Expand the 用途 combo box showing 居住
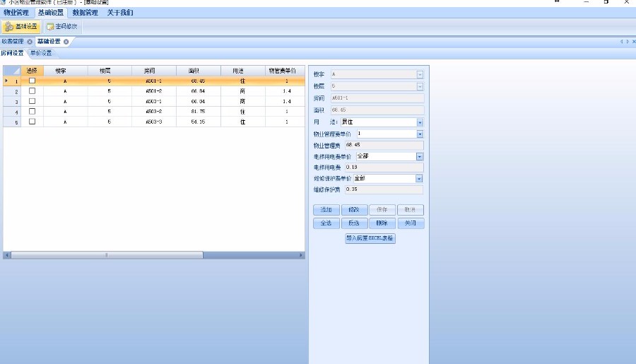The height and width of the screenshot is (364, 636). 420,122
